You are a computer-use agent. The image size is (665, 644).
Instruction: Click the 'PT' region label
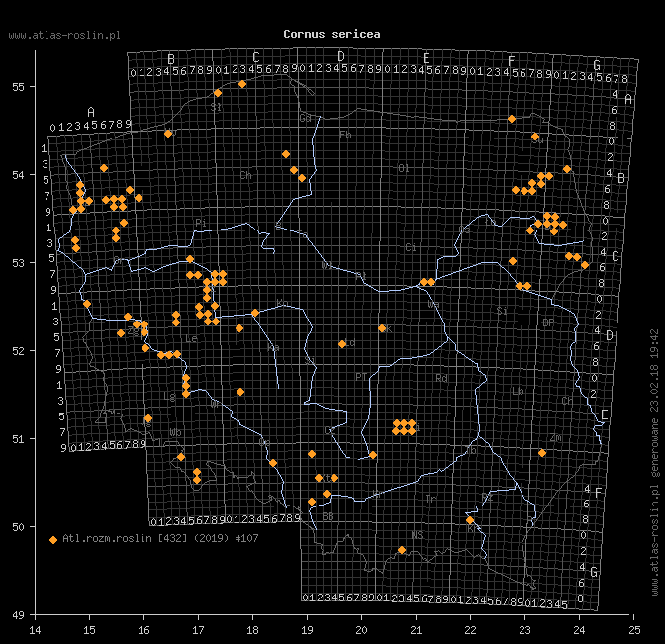click(x=361, y=377)
